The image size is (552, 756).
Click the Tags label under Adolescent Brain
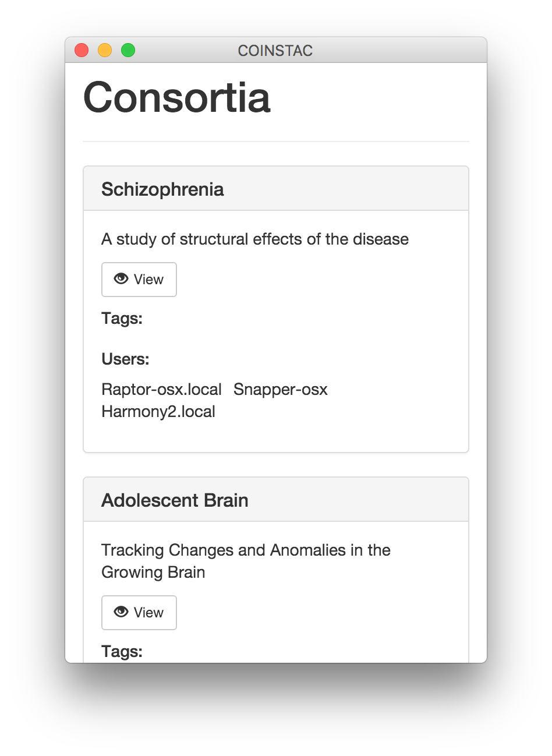pyautogui.click(x=122, y=651)
